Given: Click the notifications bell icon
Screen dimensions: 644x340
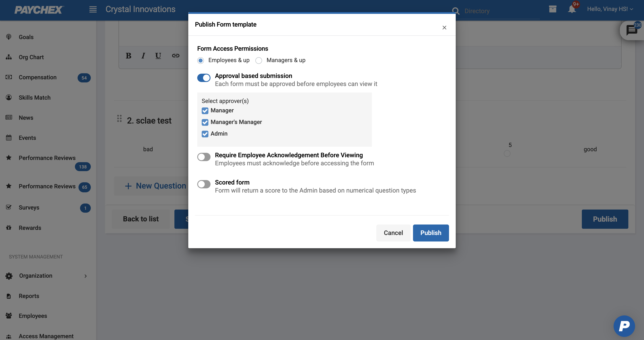Looking at the screenshot, I should point(572,9).
